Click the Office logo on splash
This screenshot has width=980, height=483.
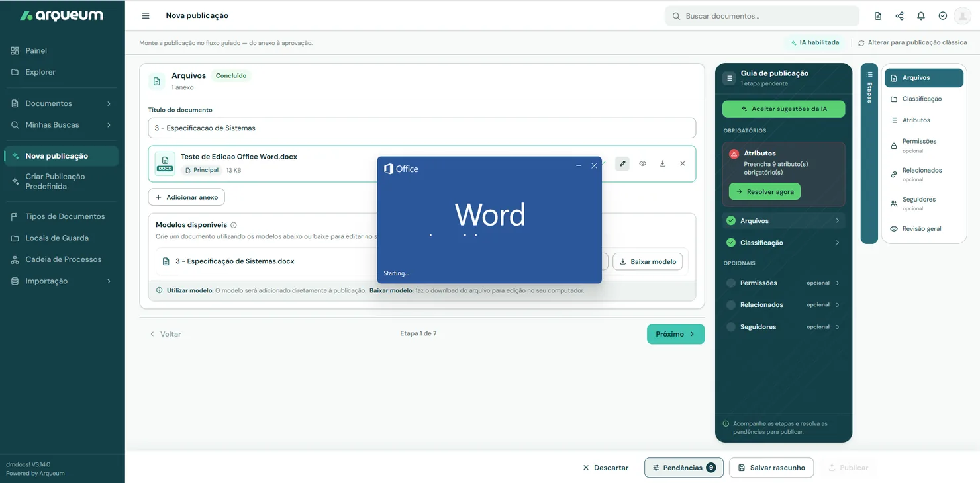pos(401,169)
